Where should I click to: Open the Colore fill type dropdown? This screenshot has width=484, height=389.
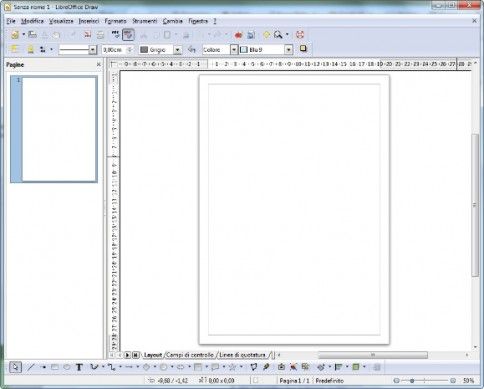click(234, 50)
